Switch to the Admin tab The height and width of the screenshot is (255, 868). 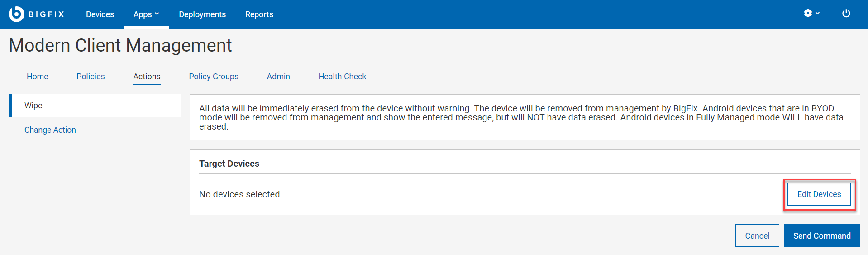point(278,77)
